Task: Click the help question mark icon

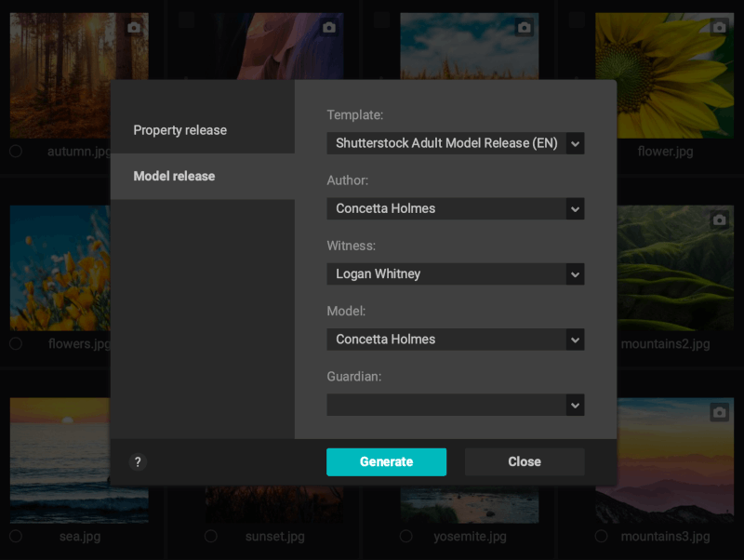Action: click(138, 461)
